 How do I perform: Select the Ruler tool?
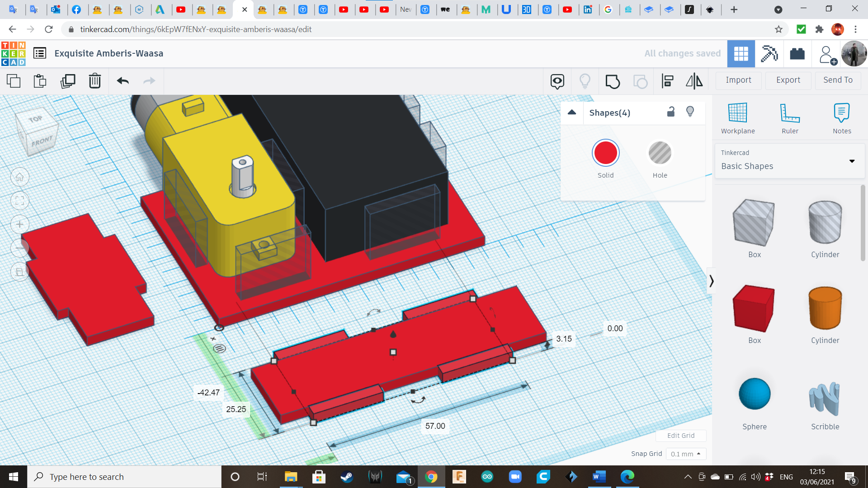(790, 117)
